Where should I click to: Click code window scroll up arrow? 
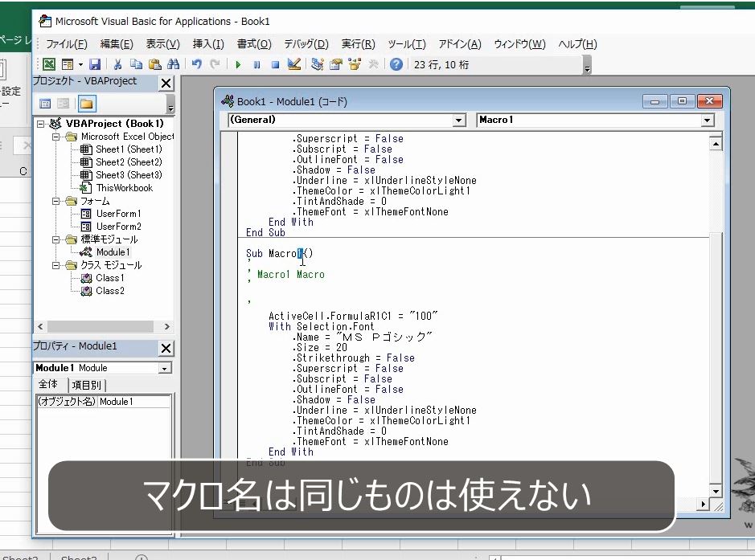coord(716,144)
